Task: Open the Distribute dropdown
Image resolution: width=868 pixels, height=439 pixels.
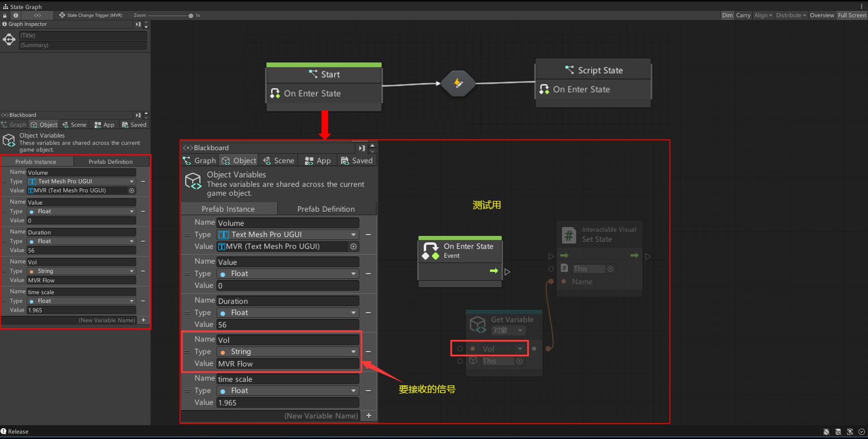Action: point(791,15)
